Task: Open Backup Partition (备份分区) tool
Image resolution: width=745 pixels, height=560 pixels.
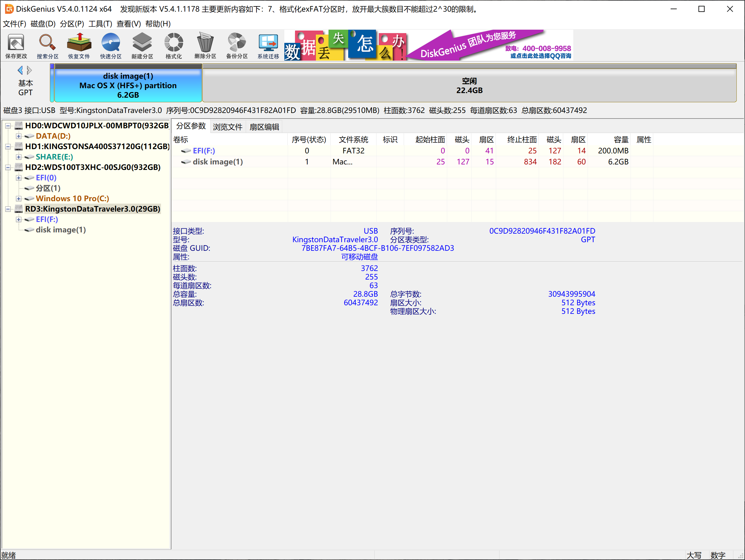Action: pyautogui.click(x=237, y=46)
